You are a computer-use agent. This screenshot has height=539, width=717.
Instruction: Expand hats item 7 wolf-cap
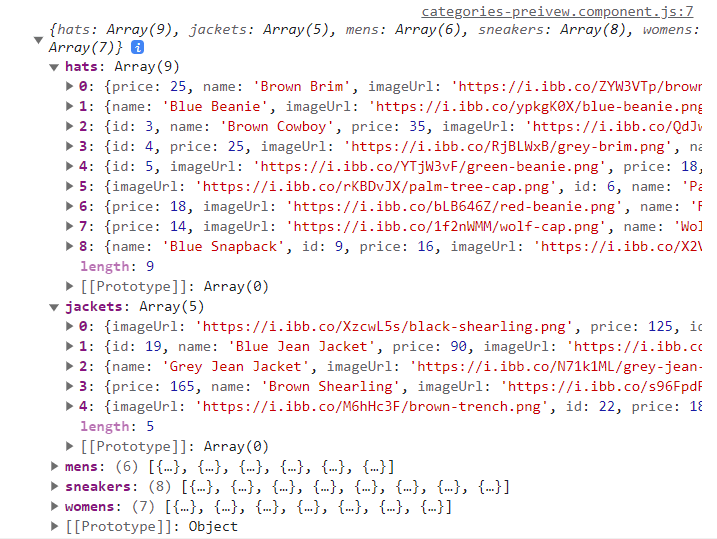70,226
